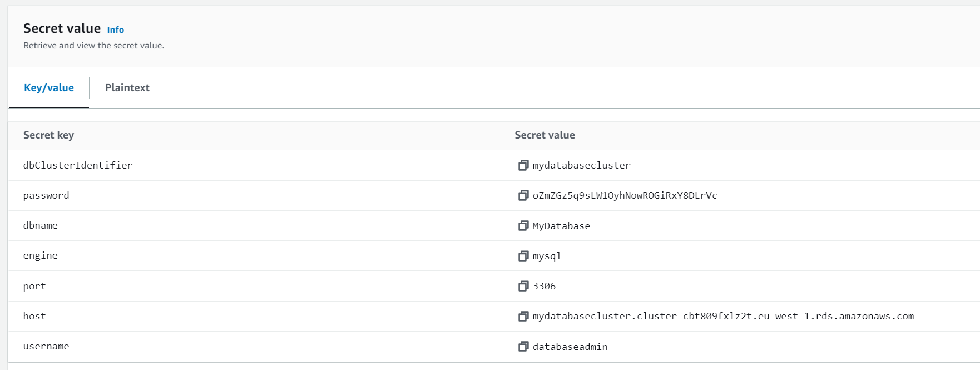Viewport: 980px width, 370px height.
Task: Select the Key/value tab
Action: pyautogui.click(x=49, y=88)
